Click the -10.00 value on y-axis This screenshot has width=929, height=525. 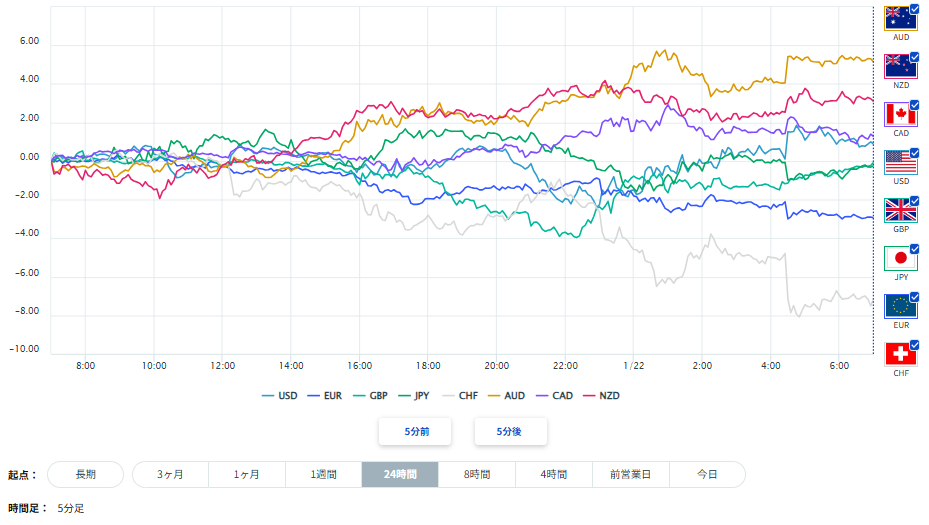(x=24, y=349)
